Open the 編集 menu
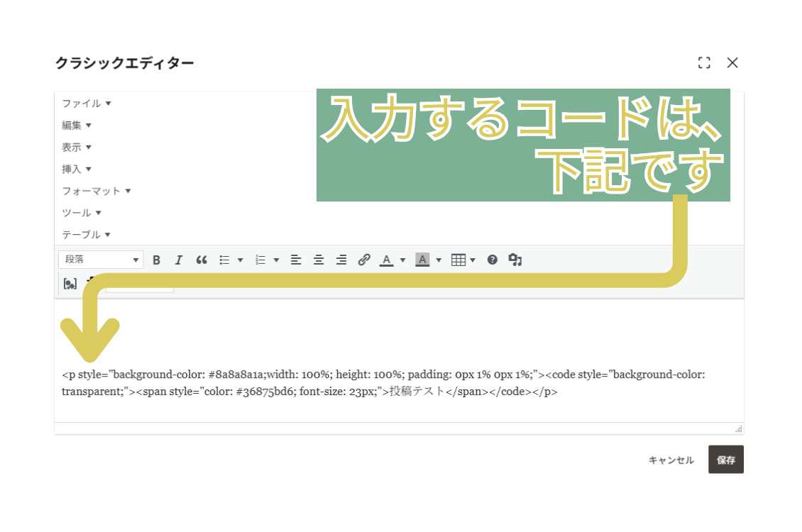The height and width of the screenshot is (532, 802). pyautogui.click(x=77, y=126)
